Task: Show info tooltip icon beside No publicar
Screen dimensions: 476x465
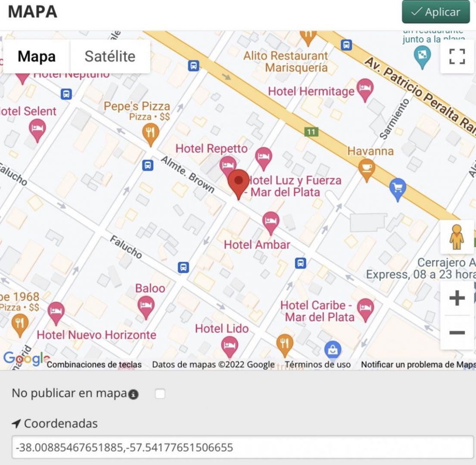Action: pyautogui.click(x=134, y=394)
